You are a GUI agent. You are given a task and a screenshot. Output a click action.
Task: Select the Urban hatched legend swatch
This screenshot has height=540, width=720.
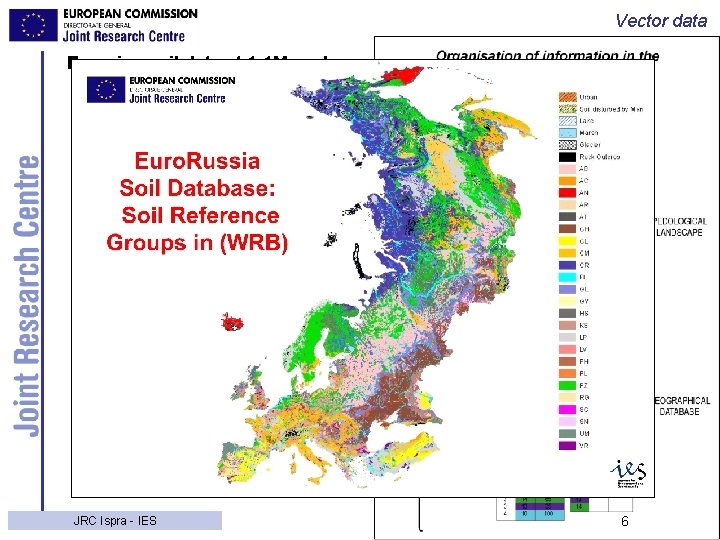[x=568, y=97]
